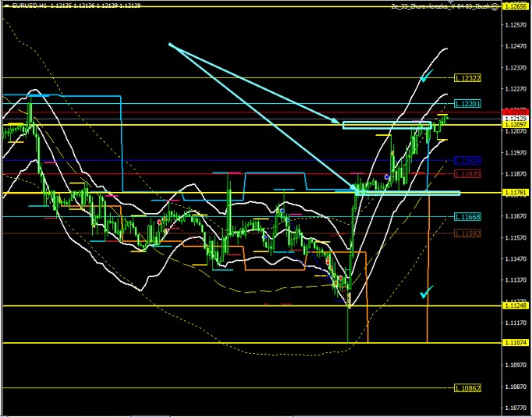Click the yellow 1.10862 level label
The image size is (532, 417).
(x=466, y=387)
